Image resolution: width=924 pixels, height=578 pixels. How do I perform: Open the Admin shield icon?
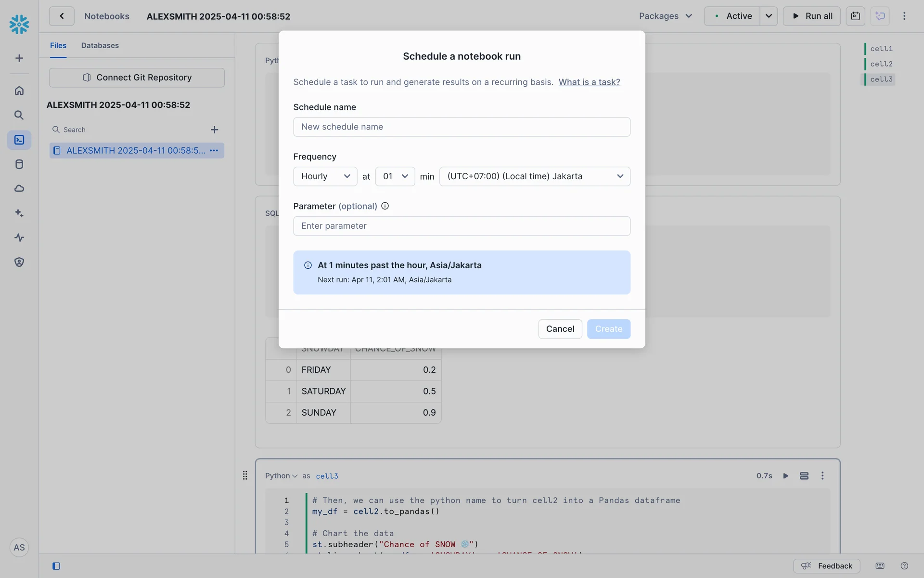[19, 262]
